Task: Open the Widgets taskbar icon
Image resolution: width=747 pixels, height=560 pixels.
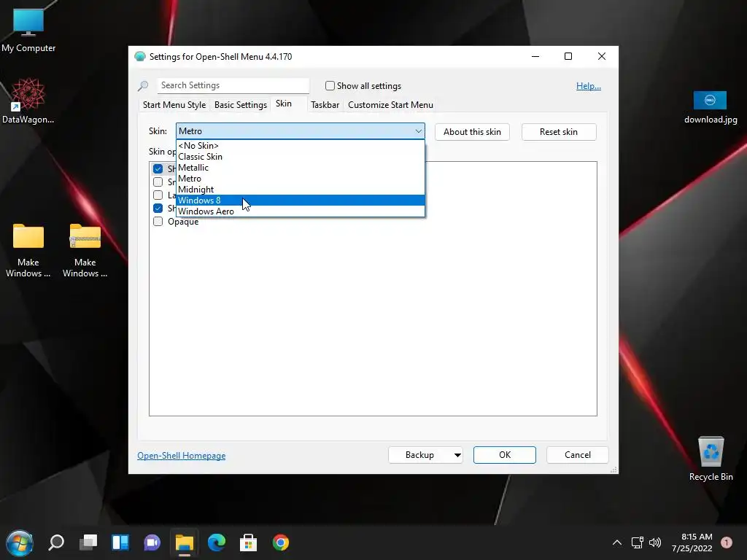Action: 120,542
